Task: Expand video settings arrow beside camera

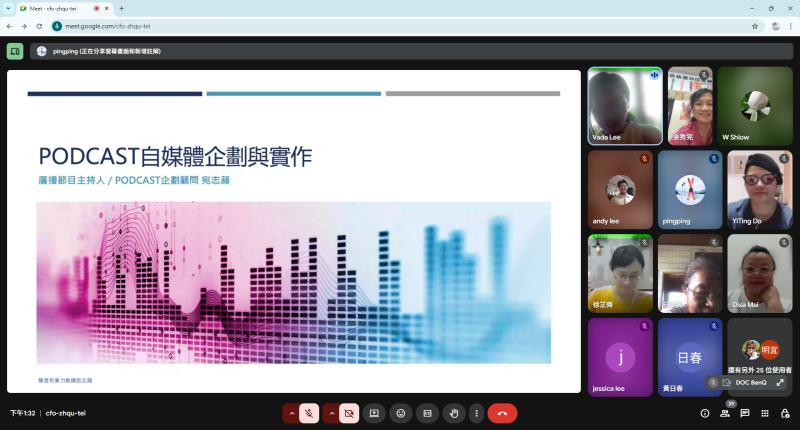Action: point(331,413)
